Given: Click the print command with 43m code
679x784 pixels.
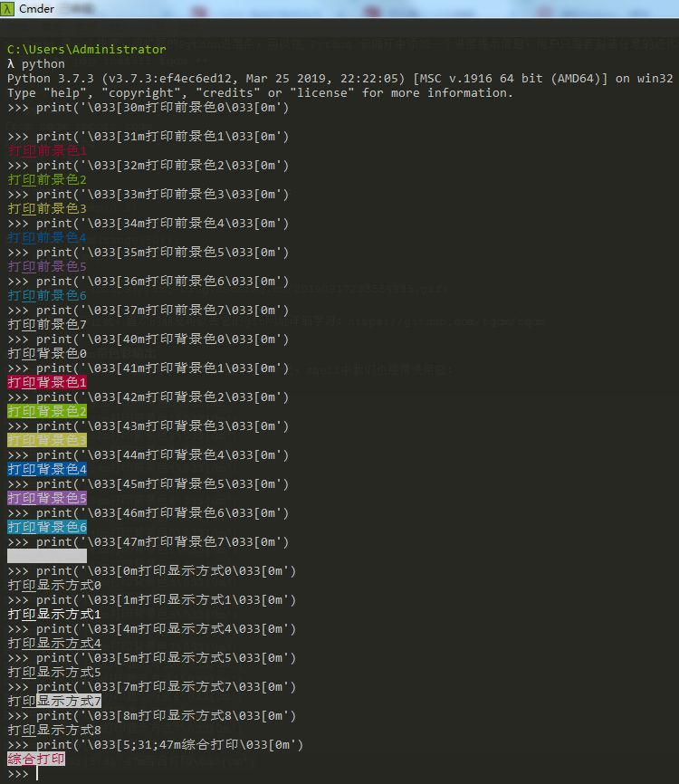Looking at the screenshot, I should 148,426.
